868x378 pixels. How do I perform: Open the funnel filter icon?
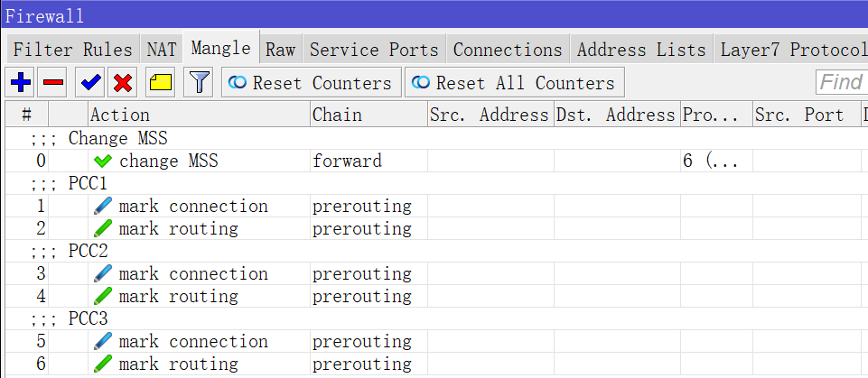[x=198, y=83]
